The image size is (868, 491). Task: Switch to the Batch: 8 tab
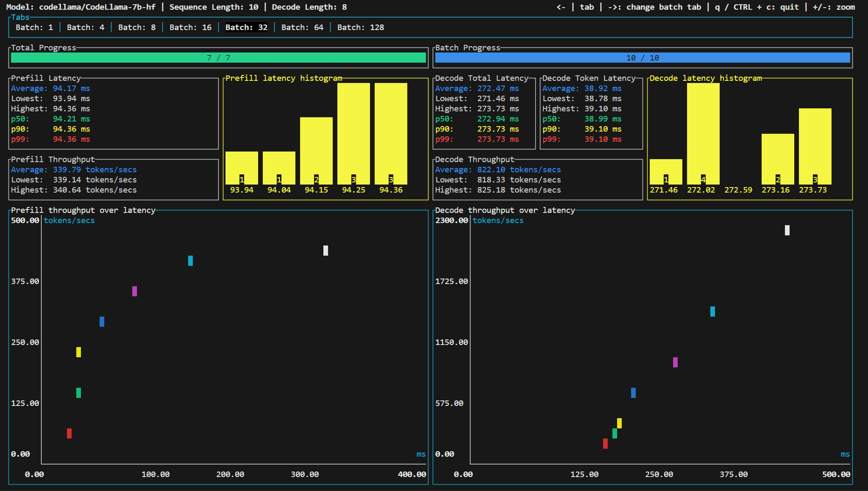[137, 28]
